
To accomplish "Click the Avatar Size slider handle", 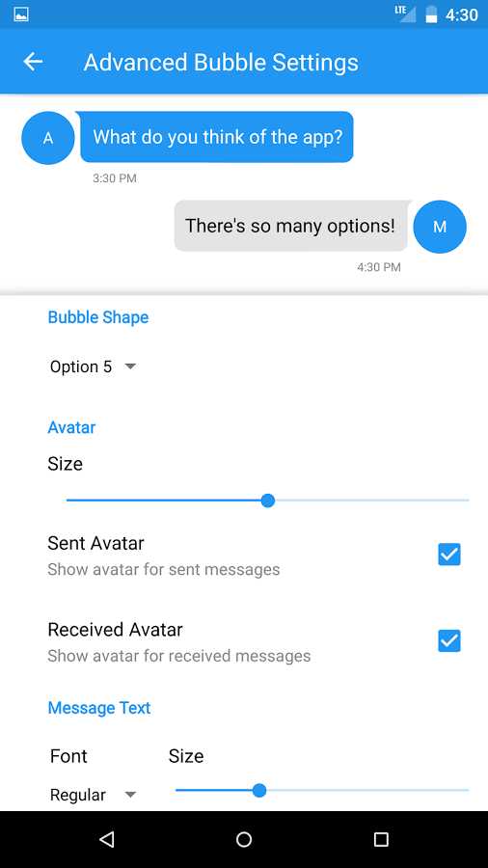I will pos(268,501).
